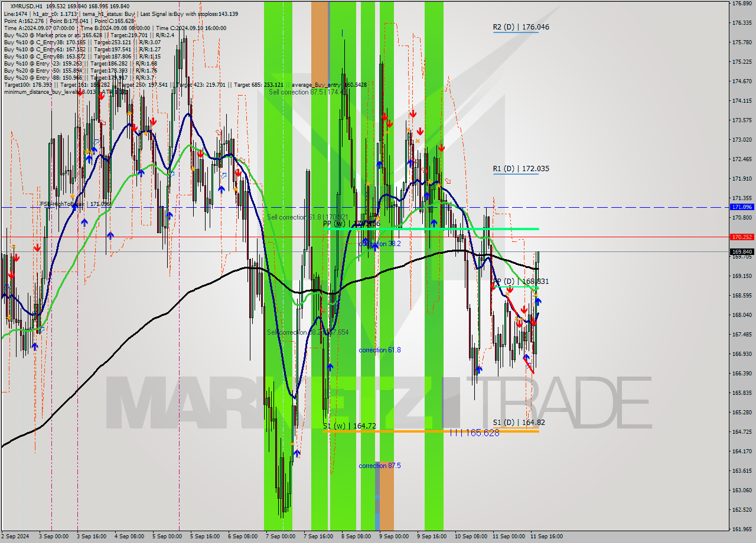756x543 pixels.
Task: Select the PP (D) | 168.831 pivot label
Action: 521,282
